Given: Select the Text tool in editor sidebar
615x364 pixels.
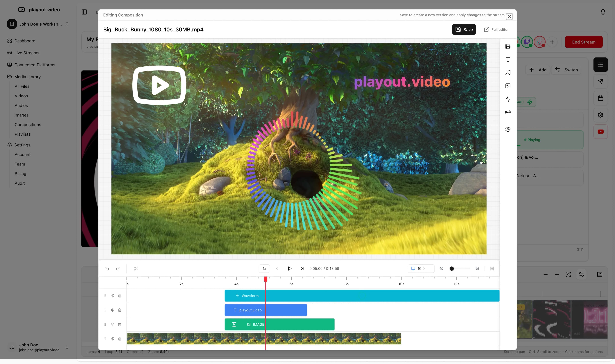Looking at the screenshot, I should (x=508, y=59).
